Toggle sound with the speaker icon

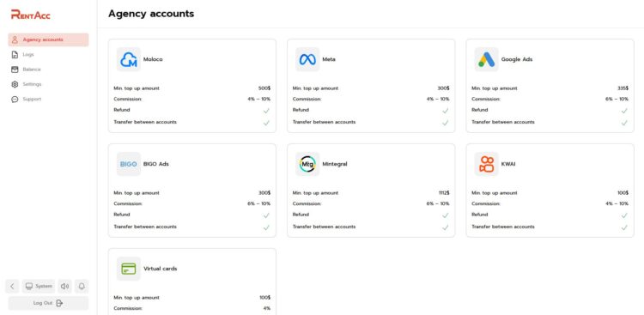coord(65,287)
